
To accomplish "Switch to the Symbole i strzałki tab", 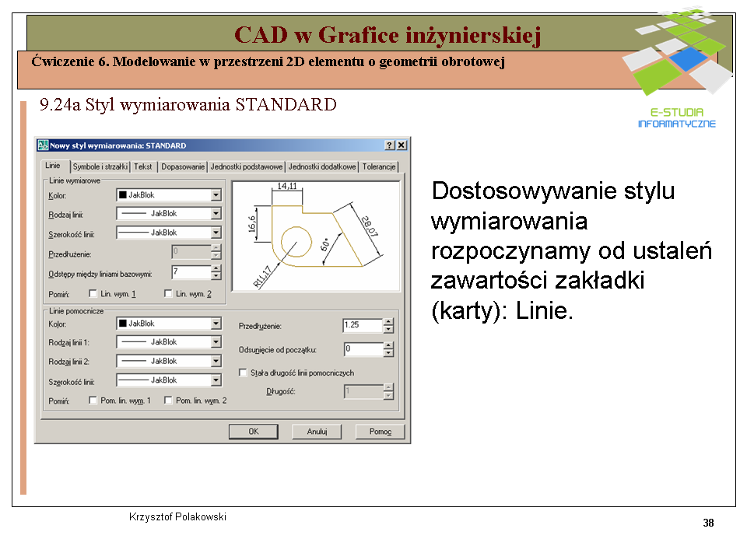I will point(100,166).
